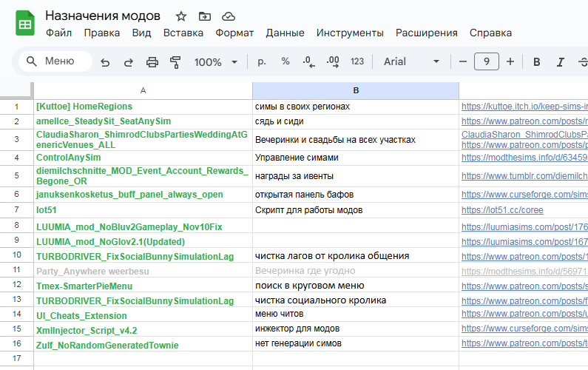Select cell XmlInjector_Script_v4.2
This screenshot has height=370, width=588.
(x=143, y=329)
